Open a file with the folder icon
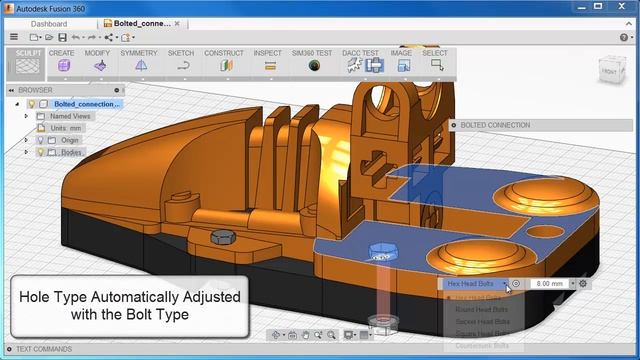 pos(49,38)
